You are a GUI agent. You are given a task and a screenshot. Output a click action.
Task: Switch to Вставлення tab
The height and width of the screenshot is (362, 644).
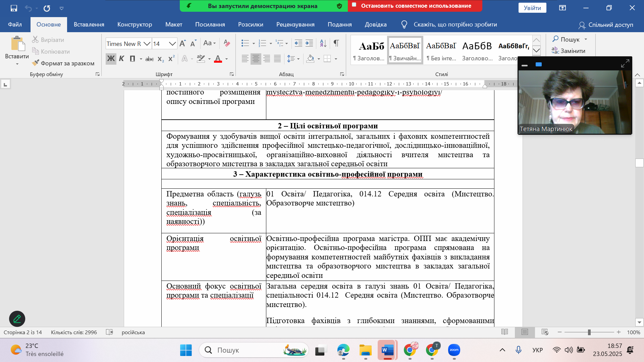(89, 24)
